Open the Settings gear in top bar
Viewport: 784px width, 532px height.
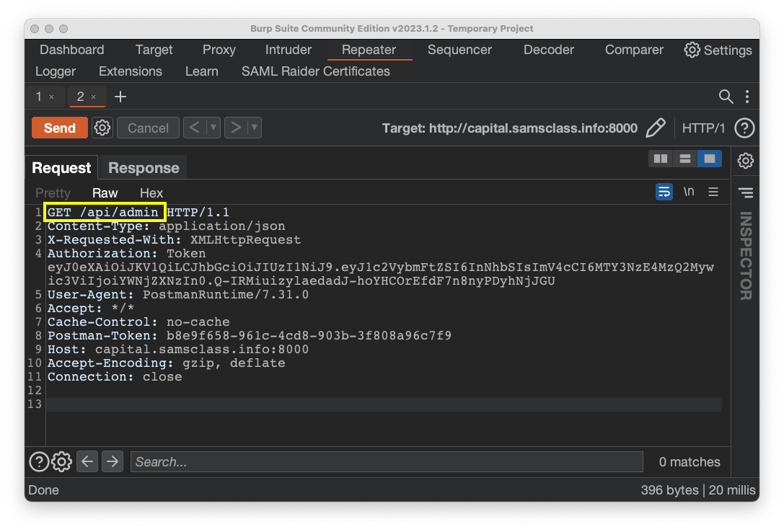(718, 50)
